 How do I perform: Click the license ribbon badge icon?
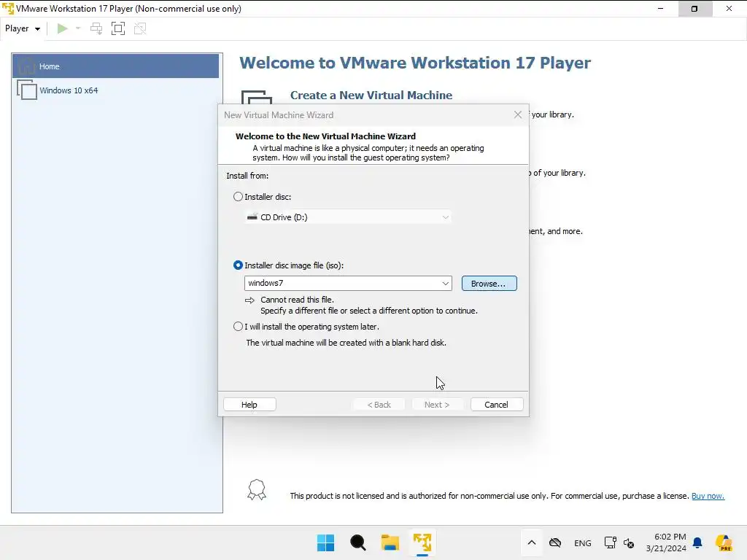(x=257, y=489)
